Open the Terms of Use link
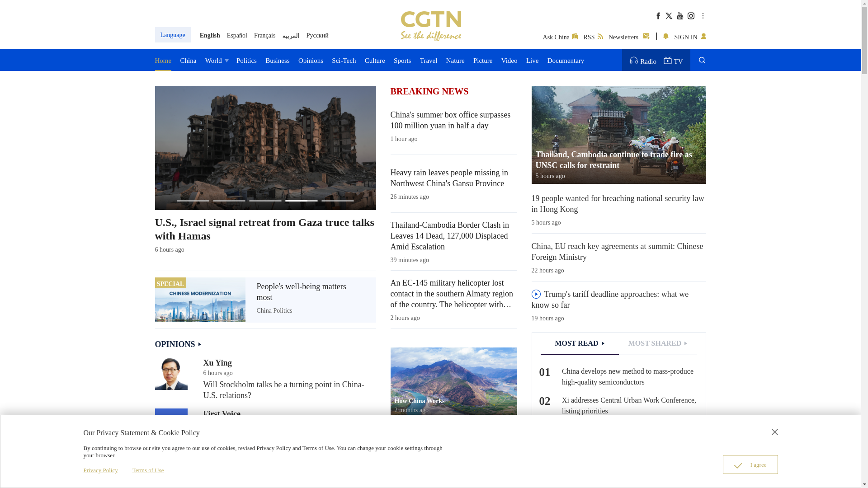The width and height of the screenshot is (868, 488). click(x=148, y=470)
